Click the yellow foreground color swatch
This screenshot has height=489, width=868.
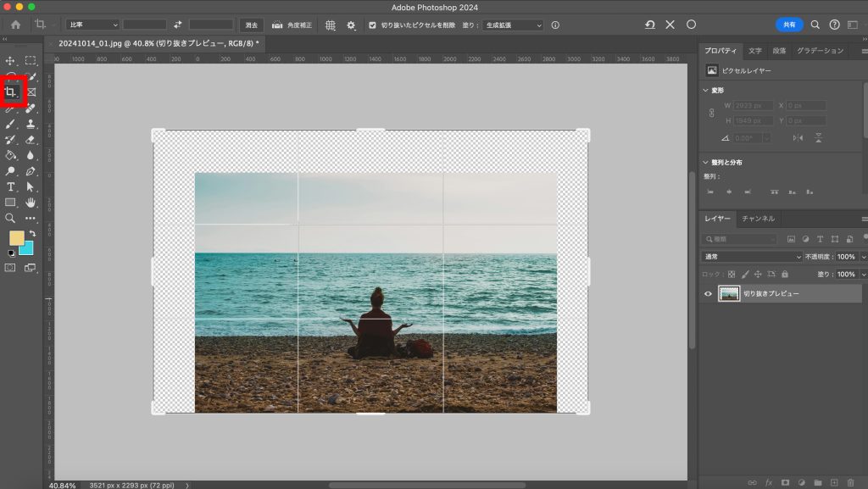coord(17,238)
